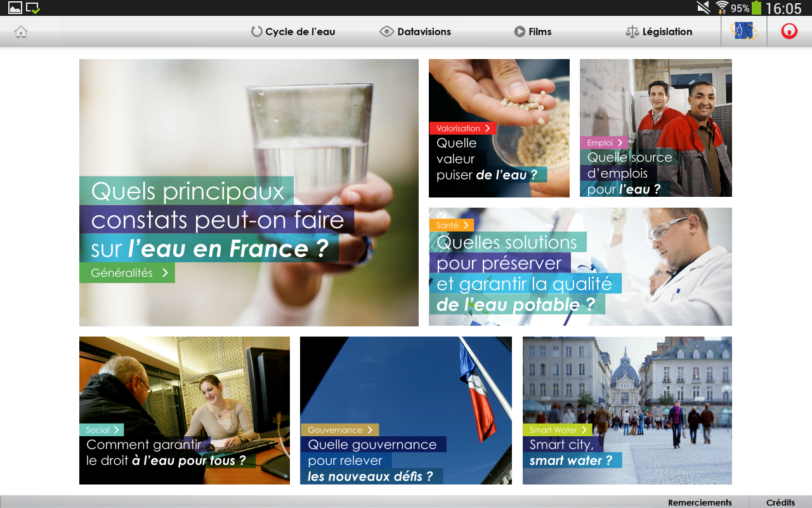Click the Cycle de l'eau refresh icon
Viewport: 812px width, 508px height.
tap(257, 32)
